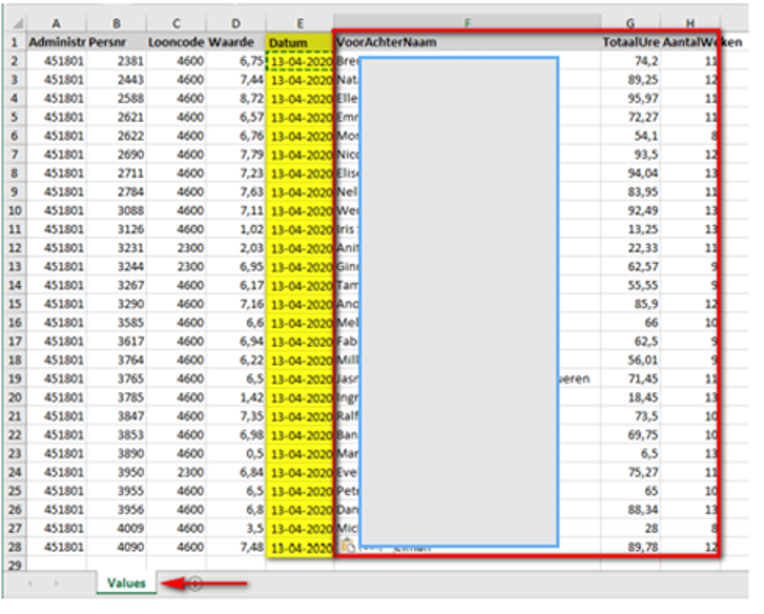Select Administr cell 451801 in row 2
This screenshot has height=614, width=764.
57,61
